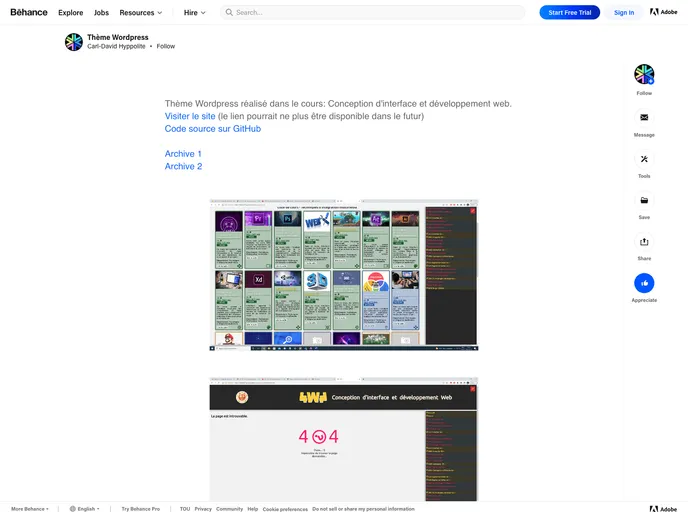Go to the Explore menu item
This screenshot has height=512, width=688.
[x=71, y=13]
